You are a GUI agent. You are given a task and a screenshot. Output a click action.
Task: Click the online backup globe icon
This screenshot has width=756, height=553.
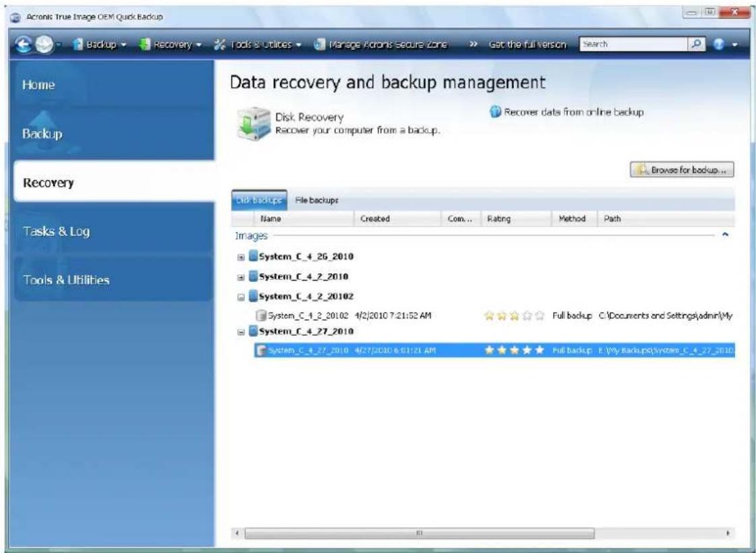495,112
